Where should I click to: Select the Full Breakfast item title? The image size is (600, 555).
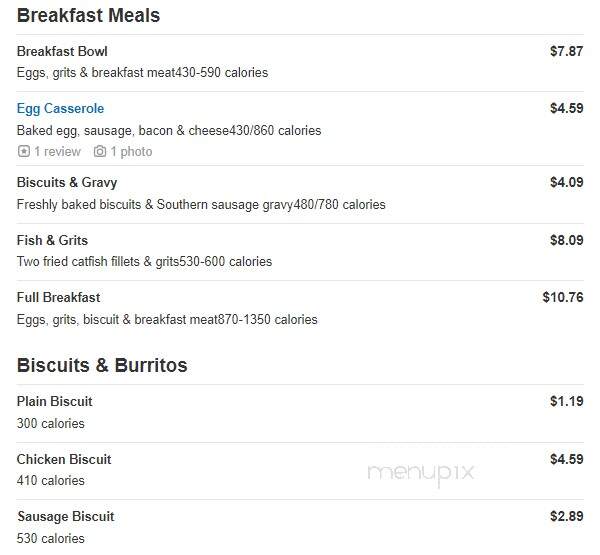click(x=59, y=297)
